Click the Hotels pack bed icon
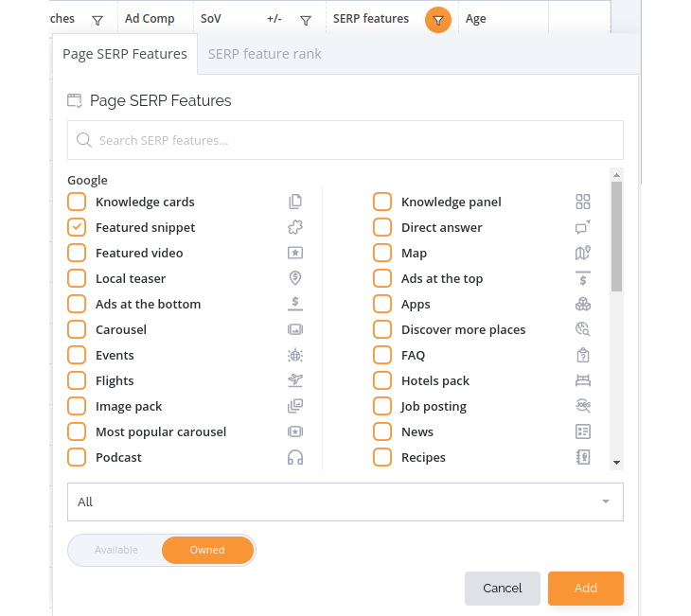Viewport: 691px width, 616px height. [582, 380]
